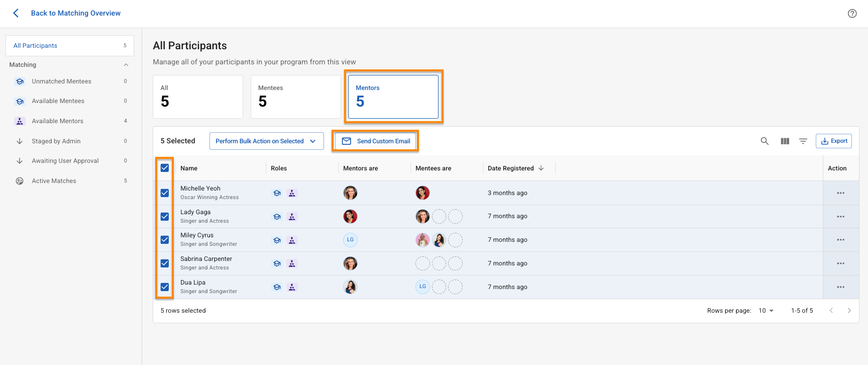
Task: Open action menu for Michelle Yeoh
Action: tap(840, 193)
